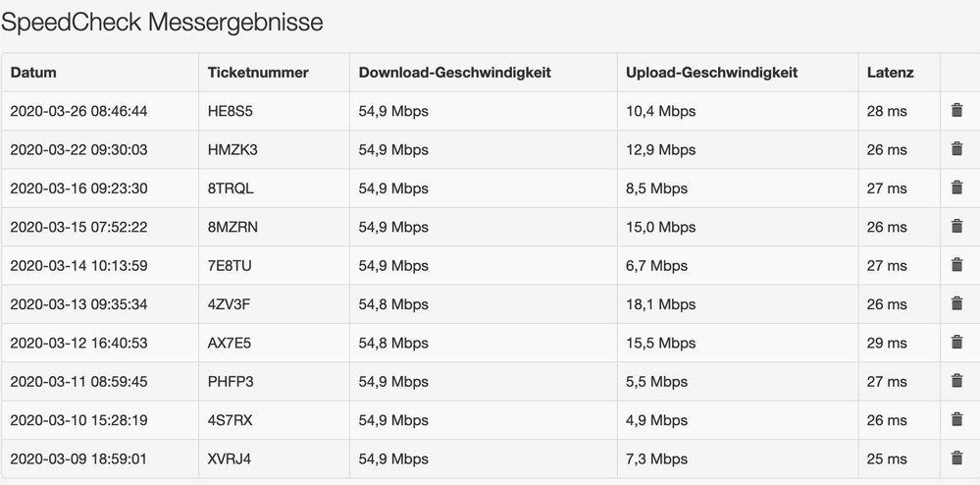Click the Ticketnummer column header
This screenshot has width=980, height=485.
click(x=258, y=73)
